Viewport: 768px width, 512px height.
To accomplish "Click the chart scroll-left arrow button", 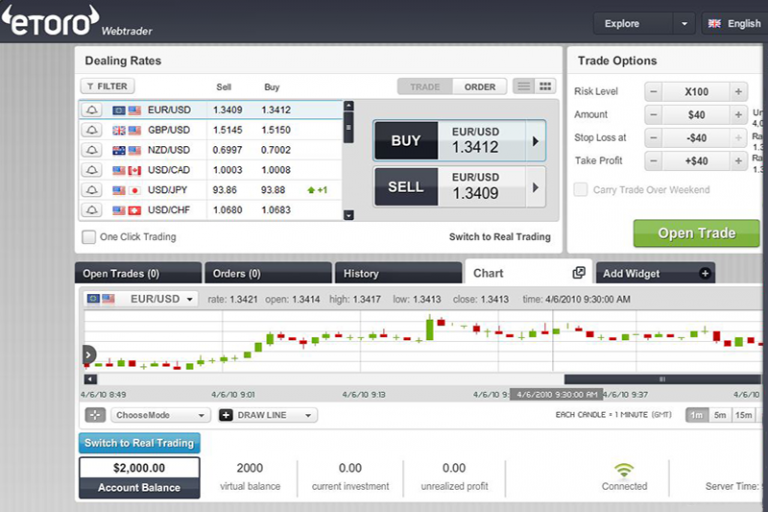I will pyautogui.click(x=91, y=379).
